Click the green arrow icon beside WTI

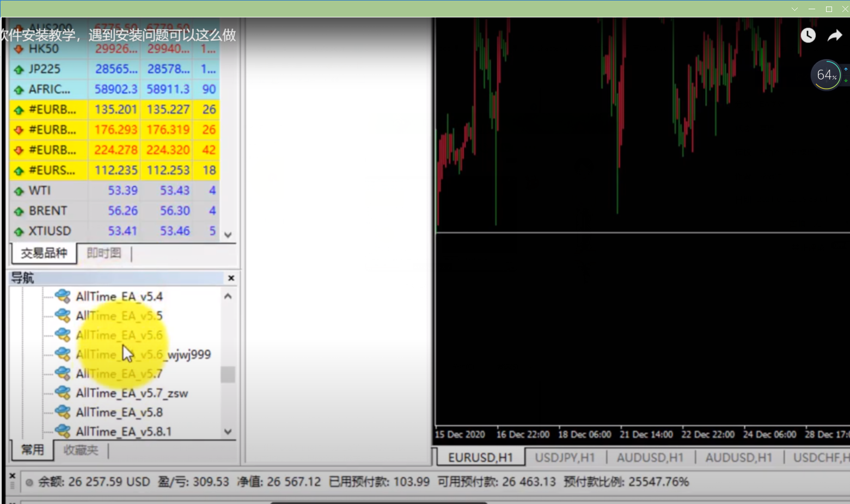tap(19, 191)
